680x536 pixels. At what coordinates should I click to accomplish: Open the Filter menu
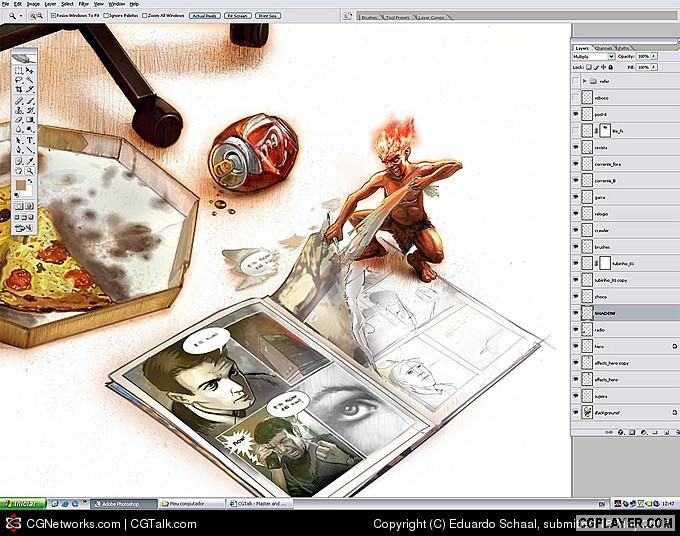(84, 4)
